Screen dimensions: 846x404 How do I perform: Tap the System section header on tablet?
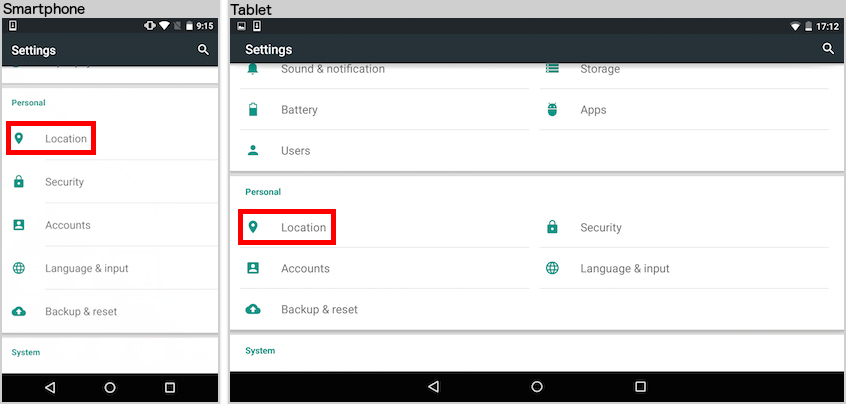coord(260,351)
